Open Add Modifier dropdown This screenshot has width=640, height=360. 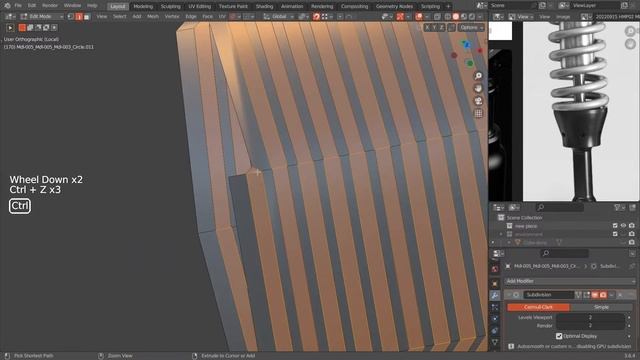(x=570, y=281)
